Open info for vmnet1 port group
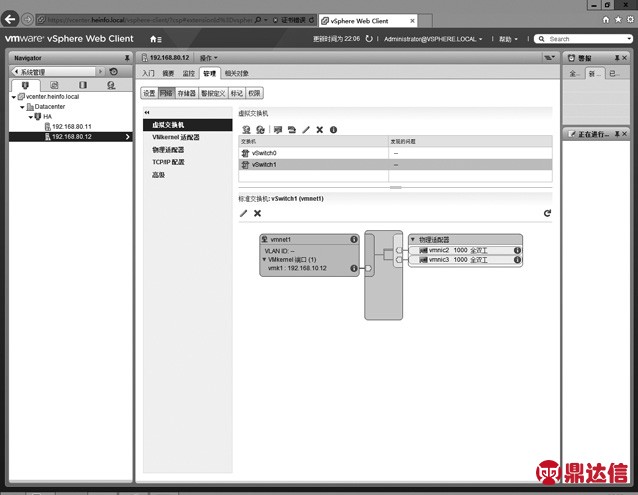Image resolution: width=638 pixels, height=495 pixels. pyautogui.click(x=354, y=240)
